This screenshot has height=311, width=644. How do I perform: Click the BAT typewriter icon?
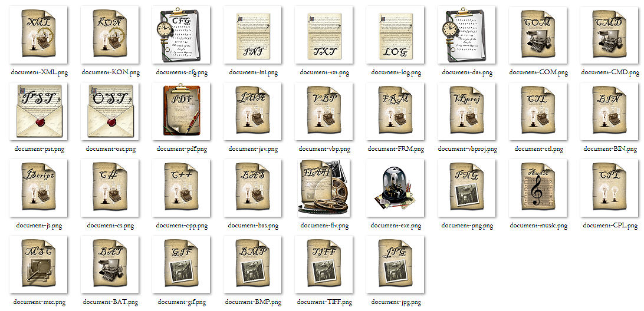(110, 264)
